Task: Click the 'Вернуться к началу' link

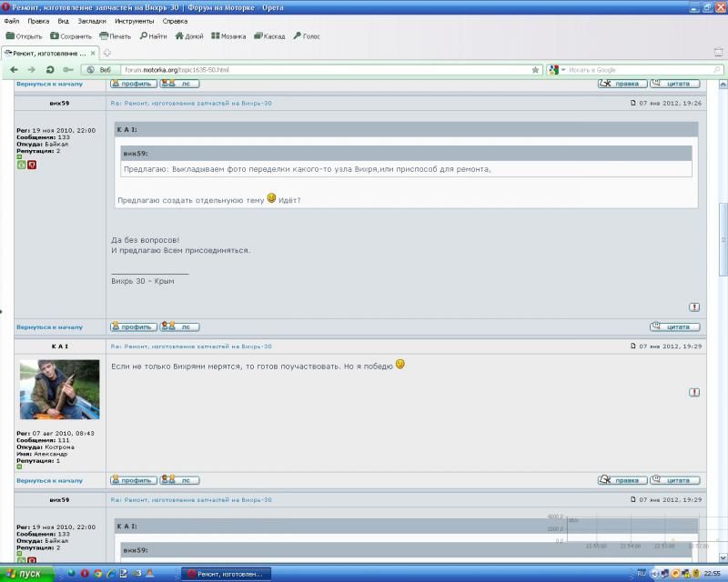Action: pyautogui.click(x=49, y=326)
